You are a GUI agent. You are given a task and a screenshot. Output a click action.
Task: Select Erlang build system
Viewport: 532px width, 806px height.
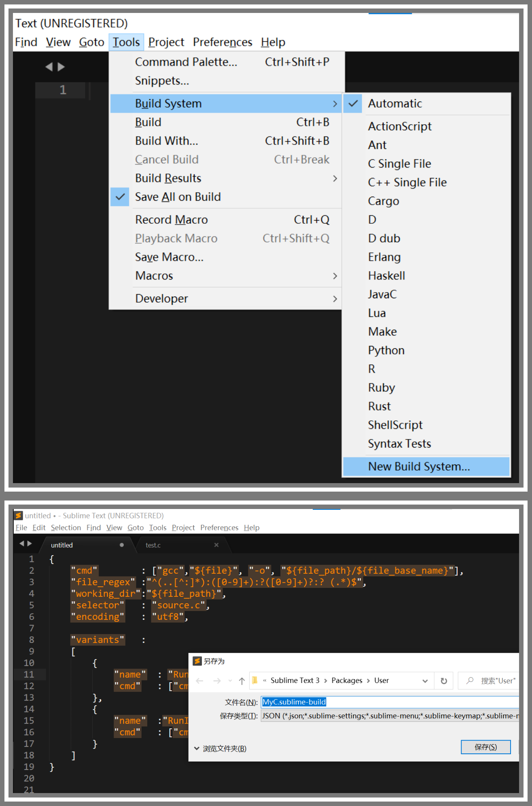click(x=426, y=257)
